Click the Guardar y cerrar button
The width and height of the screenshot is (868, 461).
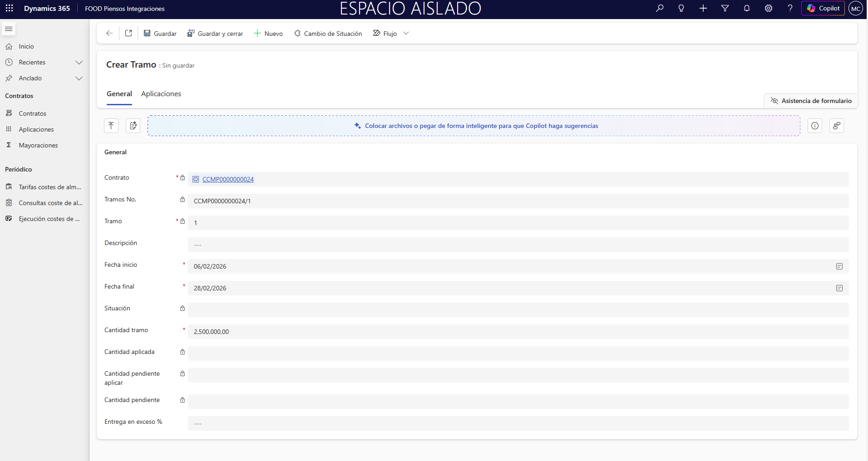pyautogui.click(x=215, y=34)
